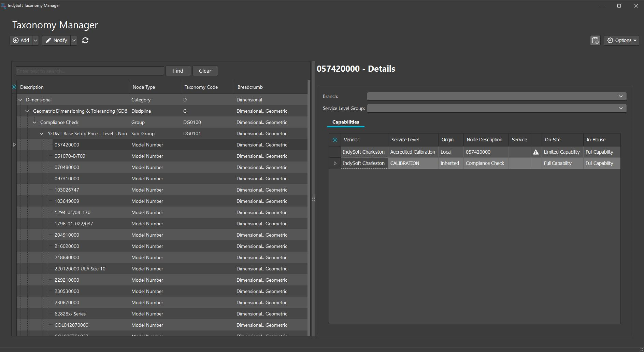Click the row indicator arrow beside CALIBRATION row
This screenshot has height=352, width=644.
[x=335, y=164]
